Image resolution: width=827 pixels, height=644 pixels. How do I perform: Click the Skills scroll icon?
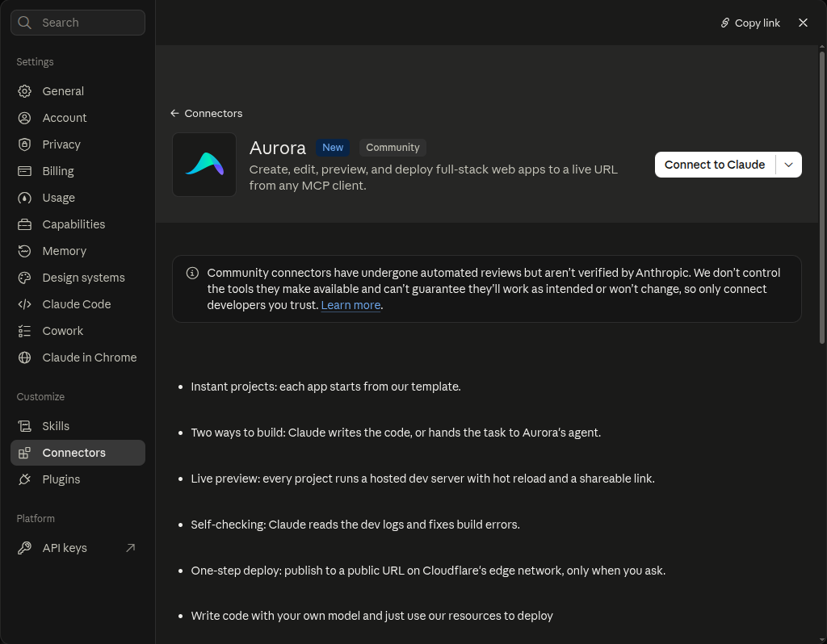pos(24,426)
